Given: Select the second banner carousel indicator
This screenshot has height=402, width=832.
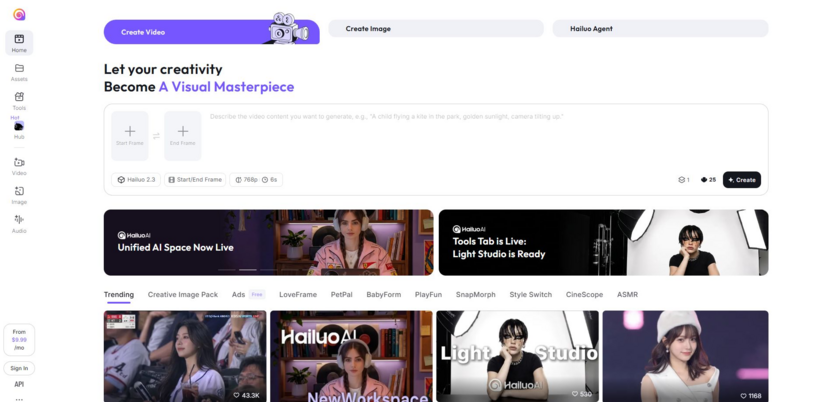Looking at the screenshot, I should [248, 270].
